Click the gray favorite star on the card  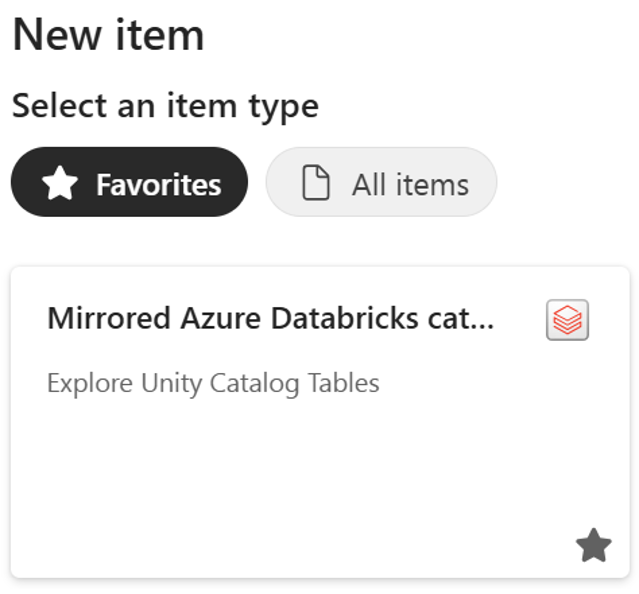pos(593,546)
